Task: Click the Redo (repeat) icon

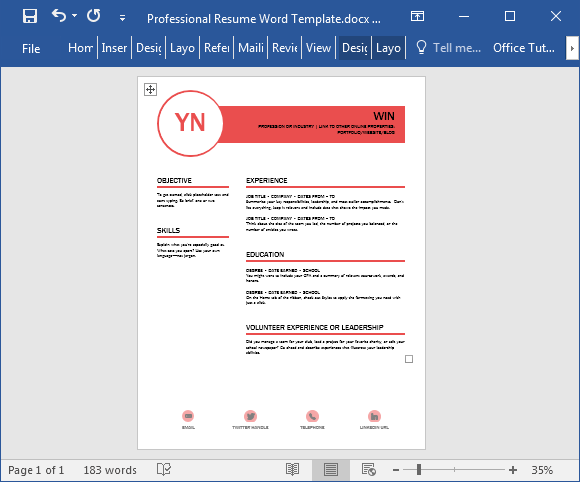Action: pyautogui.click(x=94, y=16)
